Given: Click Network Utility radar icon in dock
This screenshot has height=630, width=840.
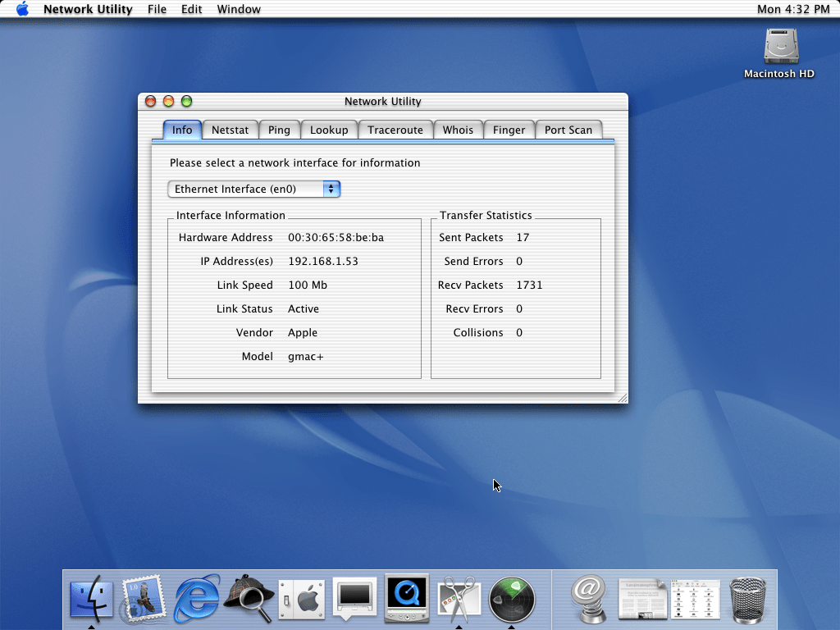Looking at the screenshot, I should 512,600.
